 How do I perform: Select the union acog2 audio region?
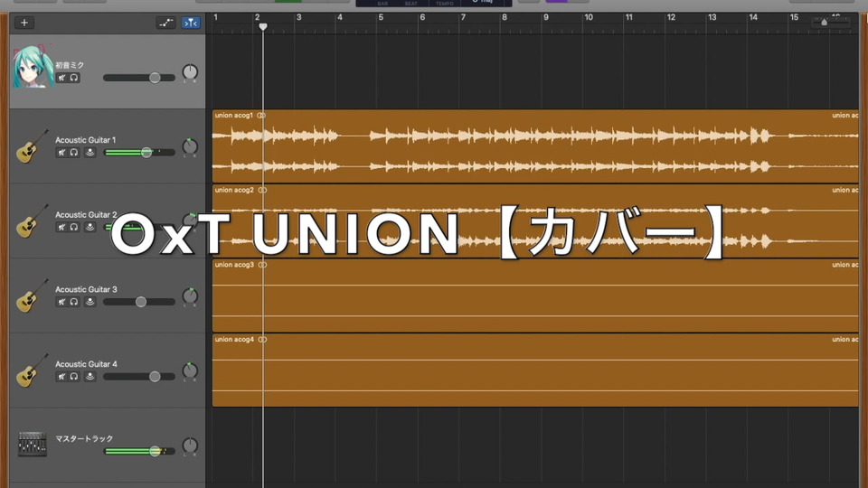(535, 221)
